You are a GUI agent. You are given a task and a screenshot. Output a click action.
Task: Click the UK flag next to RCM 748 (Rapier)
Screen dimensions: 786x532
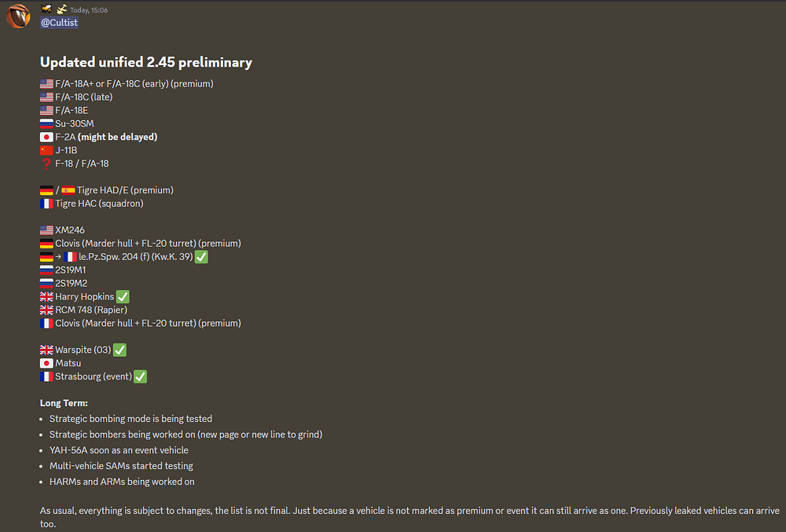[x=46, y=310]
